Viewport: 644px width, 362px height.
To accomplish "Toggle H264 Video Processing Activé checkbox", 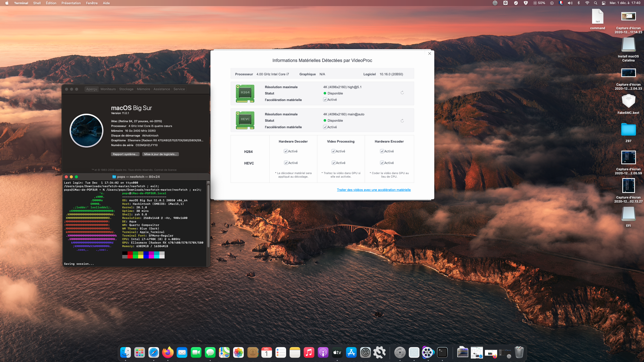I will pyautogui.click(x=333, y=151).
